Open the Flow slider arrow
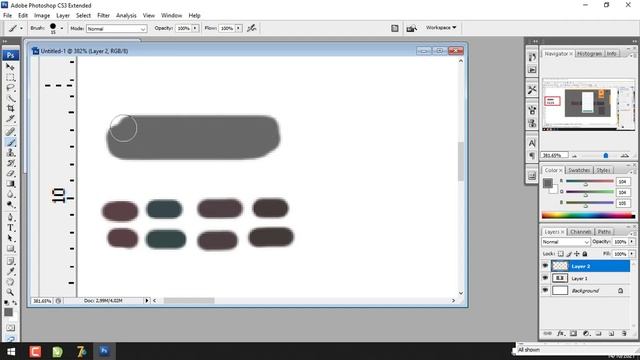Viewport: 640px width, 360px height. coord(238,28)
